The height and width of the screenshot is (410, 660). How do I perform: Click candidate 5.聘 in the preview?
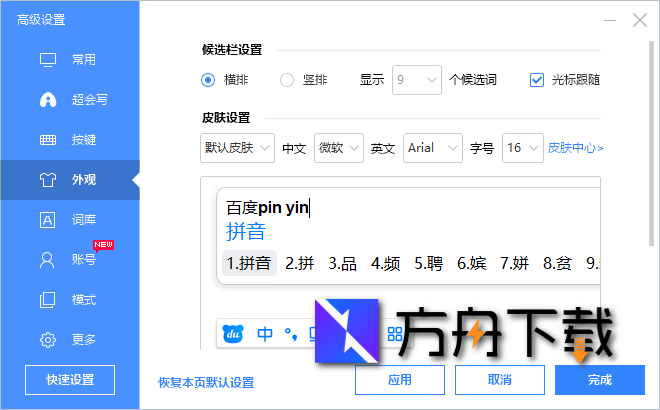point(428,264)
